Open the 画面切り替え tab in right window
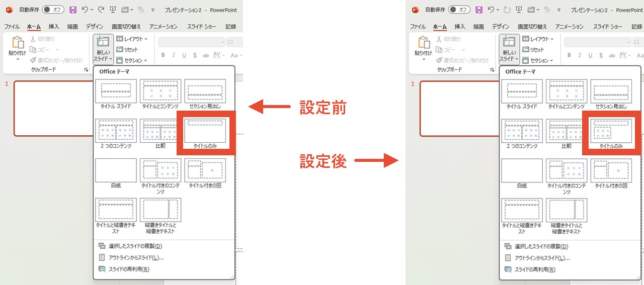 tap(532, 27)
